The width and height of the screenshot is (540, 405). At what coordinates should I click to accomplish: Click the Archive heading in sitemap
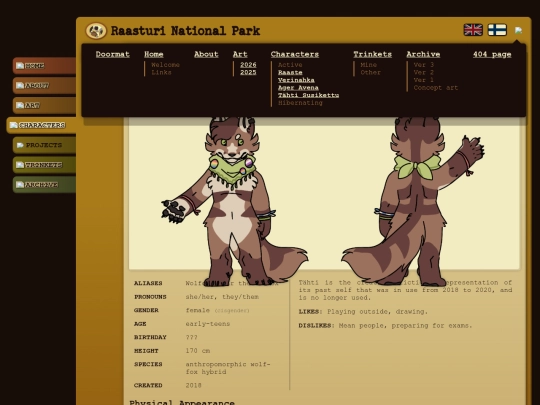pos(423,54)
